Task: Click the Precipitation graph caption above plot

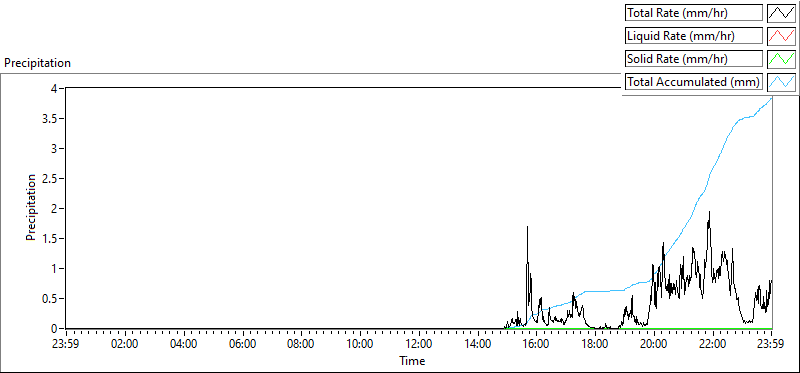Action: click(x=37, y=63)
